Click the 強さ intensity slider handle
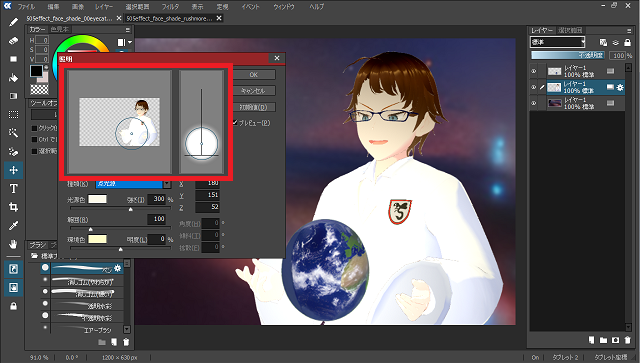The image size is (640, 363). coord(131,209)
